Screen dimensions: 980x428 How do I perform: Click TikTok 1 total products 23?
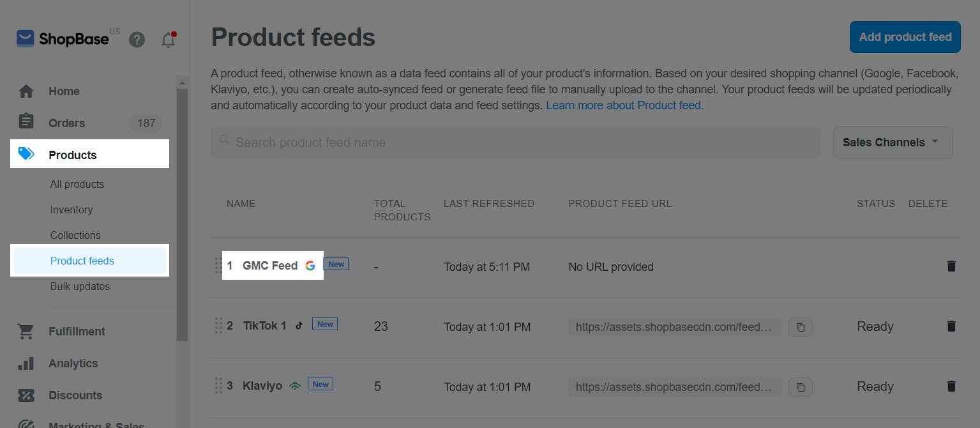pyautogui.click(x=381, y=326)
